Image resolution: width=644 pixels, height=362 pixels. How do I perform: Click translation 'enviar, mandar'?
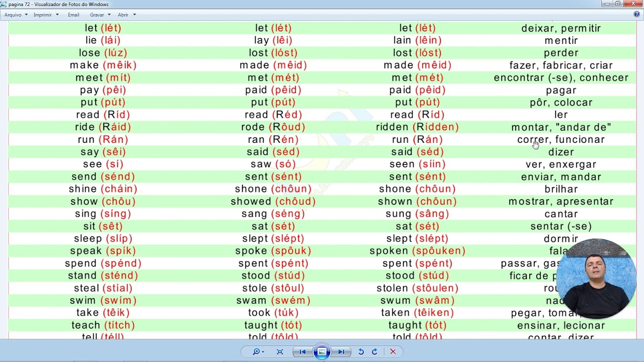point(561,177)
